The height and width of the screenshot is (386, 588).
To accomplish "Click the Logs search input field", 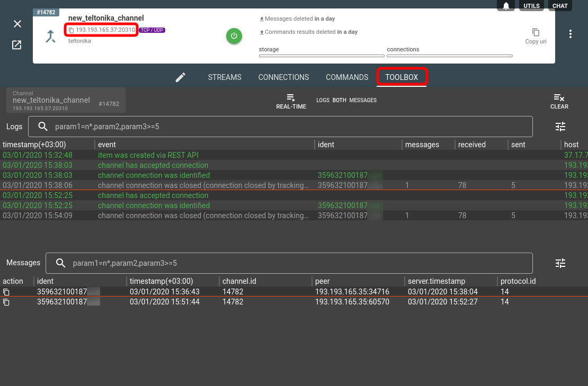I will (291, 127).
